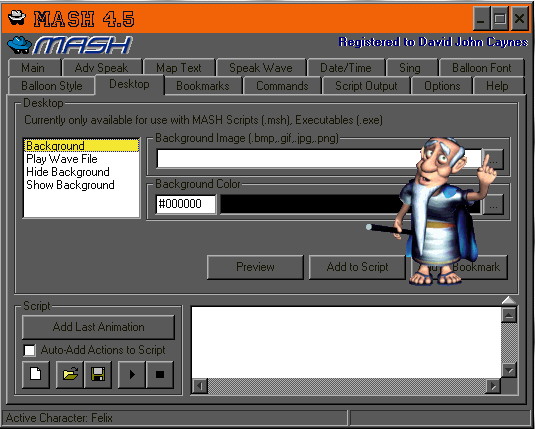Click script area scroll down arrow

[509, 370]
